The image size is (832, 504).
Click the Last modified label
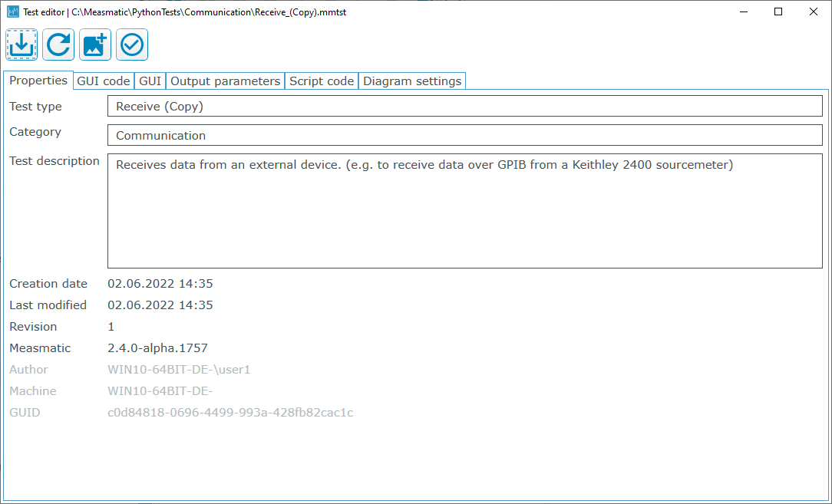48,305
